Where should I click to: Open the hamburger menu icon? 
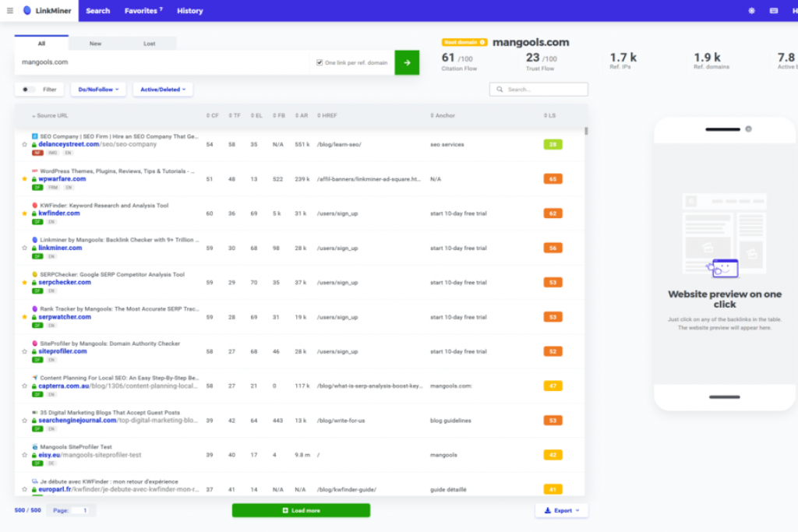9,11
